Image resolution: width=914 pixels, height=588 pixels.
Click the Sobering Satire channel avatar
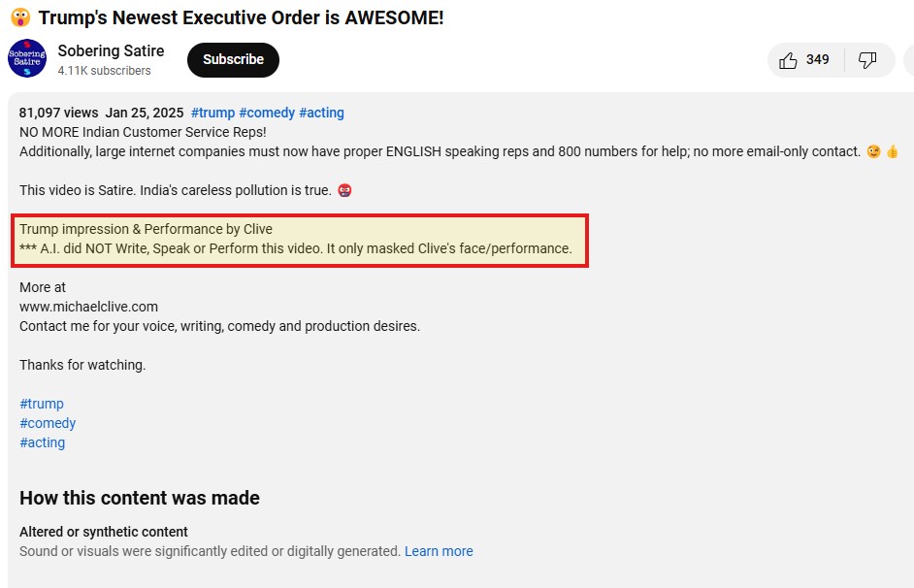27,59
